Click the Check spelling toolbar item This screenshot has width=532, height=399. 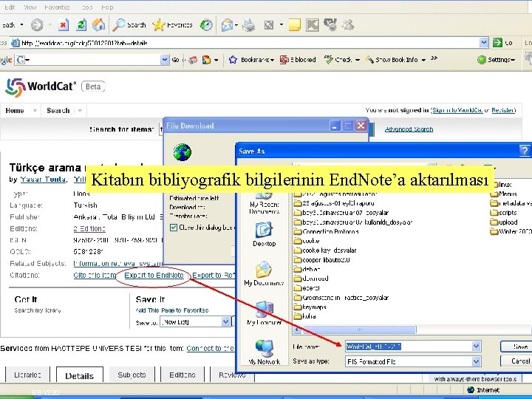tap(341, 60)
